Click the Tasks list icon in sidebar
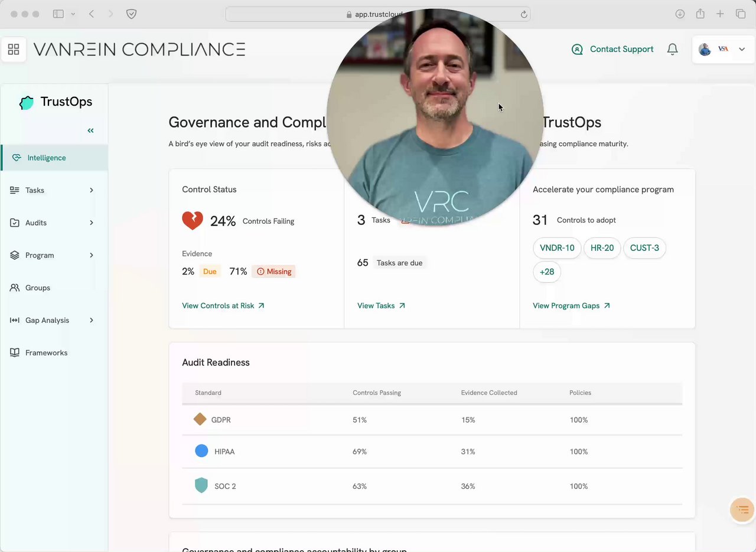 [15, 190]
